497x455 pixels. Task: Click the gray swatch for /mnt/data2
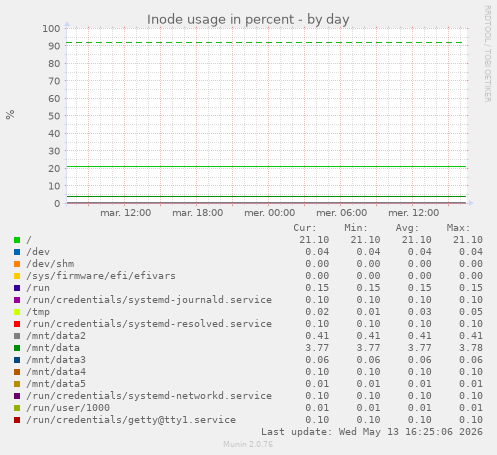coord(17,336)
